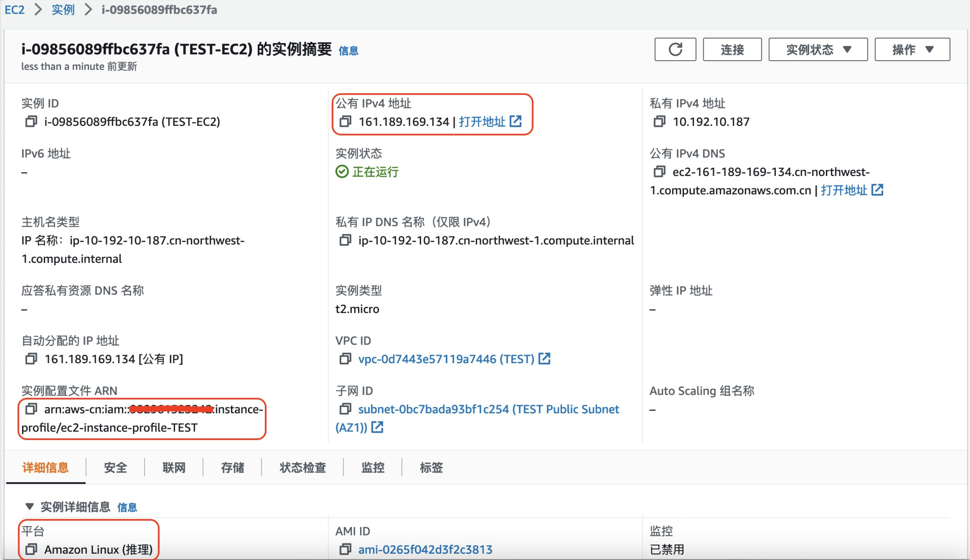Copy the private IPv4 address 10.192.10.187
This screenshot has height=560, width=970.
coord(659,122)
